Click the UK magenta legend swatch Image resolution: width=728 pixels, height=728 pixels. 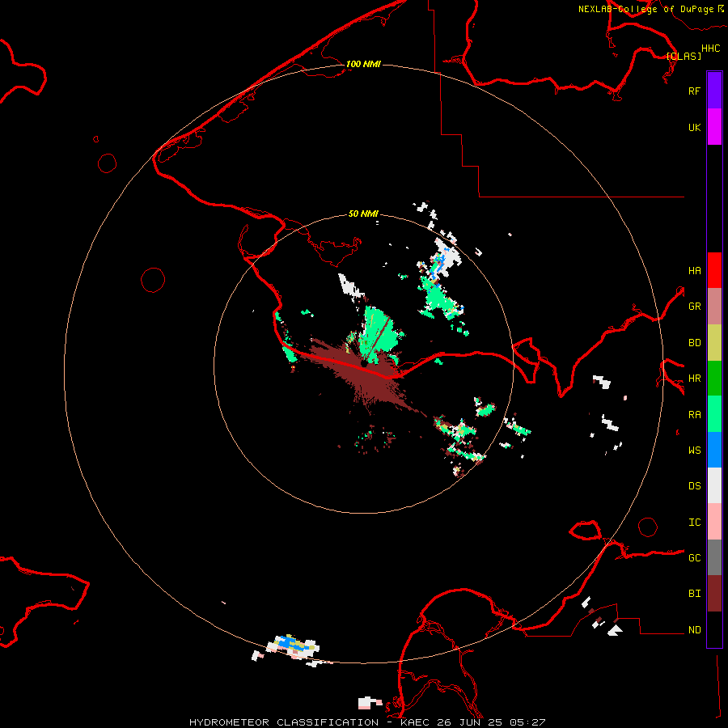click(714, 127)
